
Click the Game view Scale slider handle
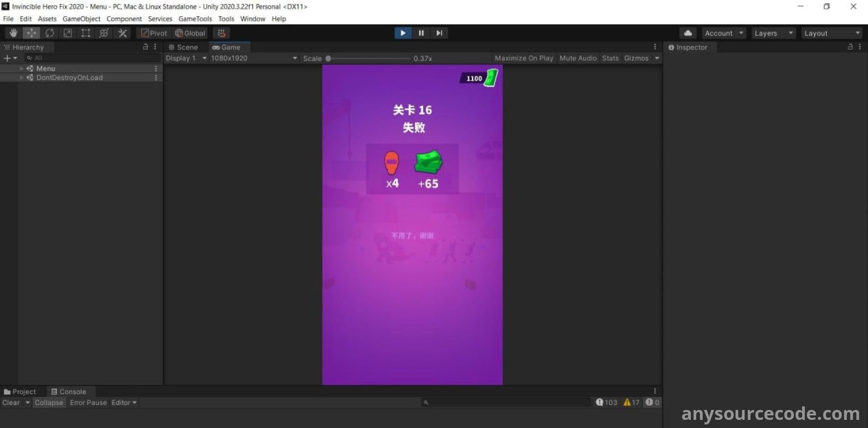(328, 59)
